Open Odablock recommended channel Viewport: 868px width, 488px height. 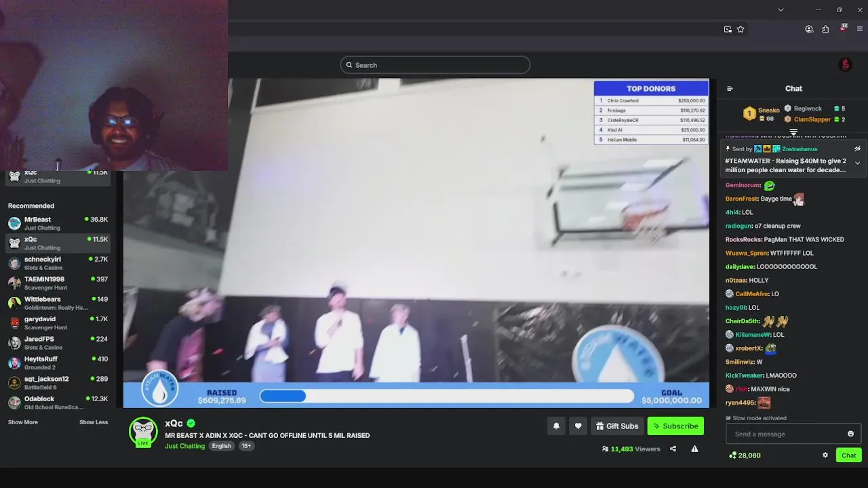point(58,403)
